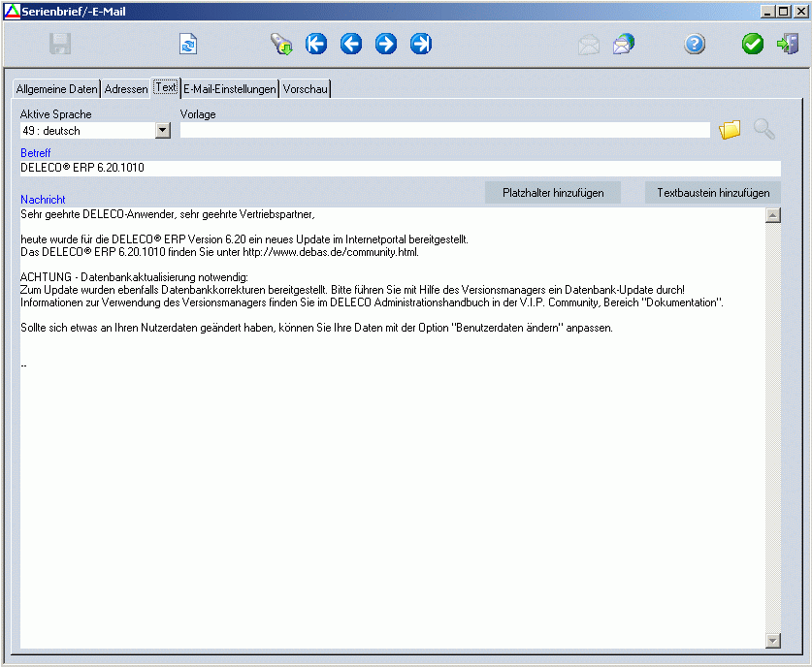Image resolution: width=812 pixels, height=667 pixels.
Task: Go to the previous record arrow
Action: click(x=351, y=44)
